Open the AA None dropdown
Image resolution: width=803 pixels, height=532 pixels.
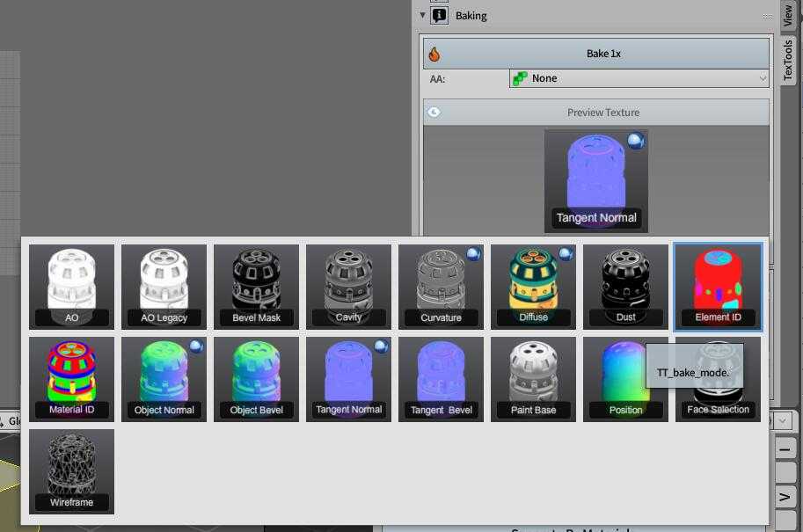tap(639, 78)
